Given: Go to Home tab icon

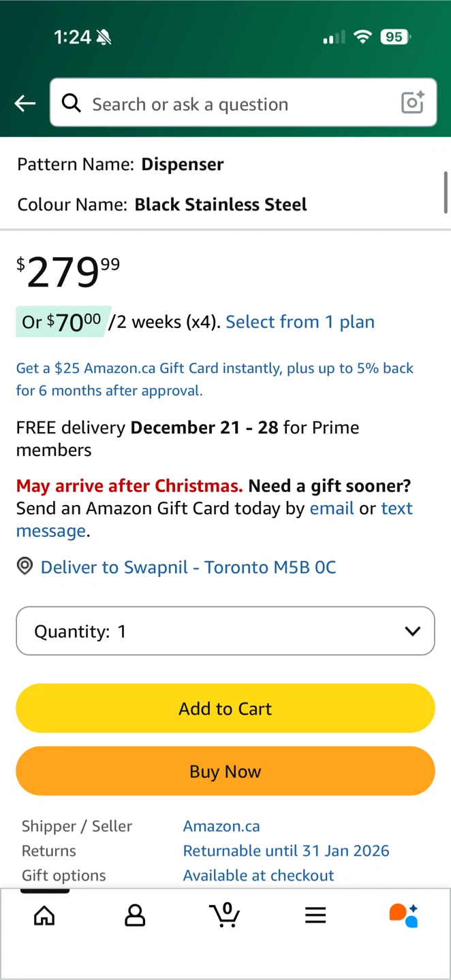Looking at the screenshot, I should point(44,915).
